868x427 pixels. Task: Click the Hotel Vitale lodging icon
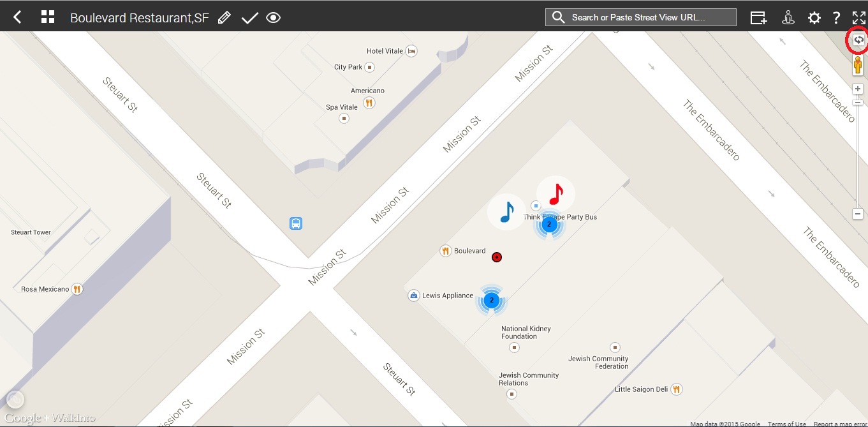411,51
